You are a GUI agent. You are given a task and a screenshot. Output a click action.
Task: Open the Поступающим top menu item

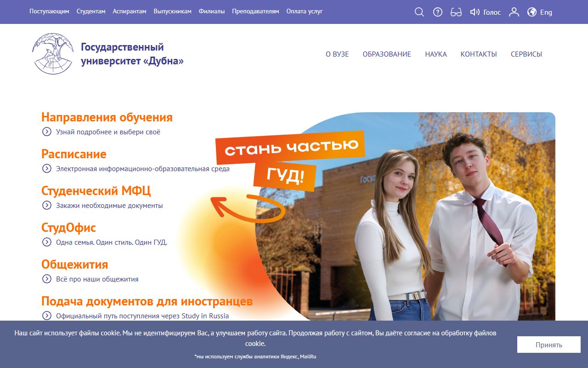pyautogui.click(x=49, y=11)
